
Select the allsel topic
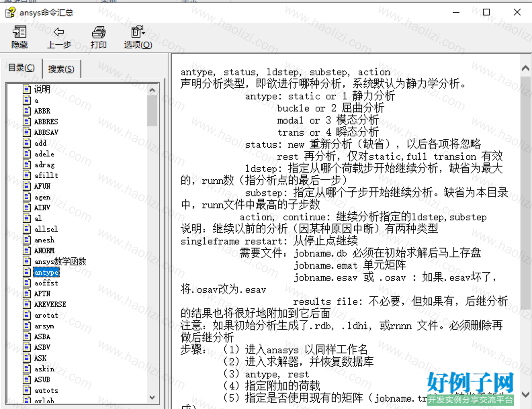point(46,229)
